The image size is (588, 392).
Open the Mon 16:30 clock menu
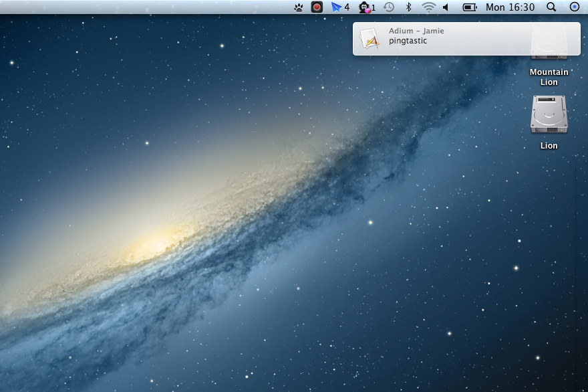pyautogui.click(x=510, y=7)
